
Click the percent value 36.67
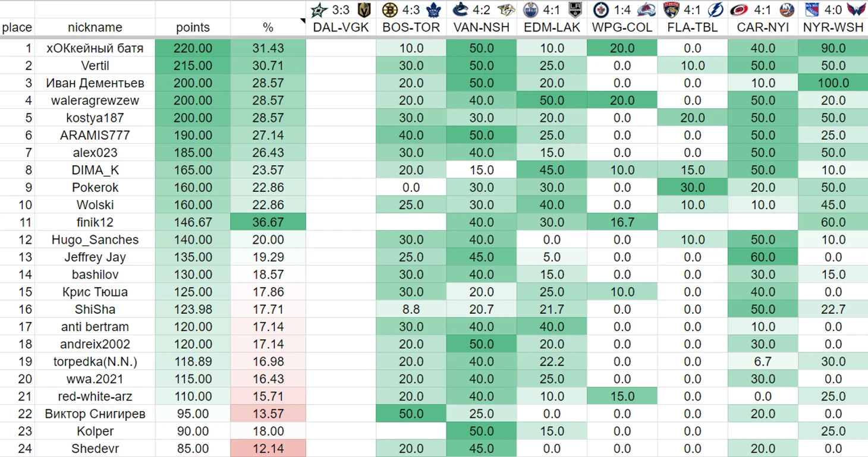pos(268,222)
